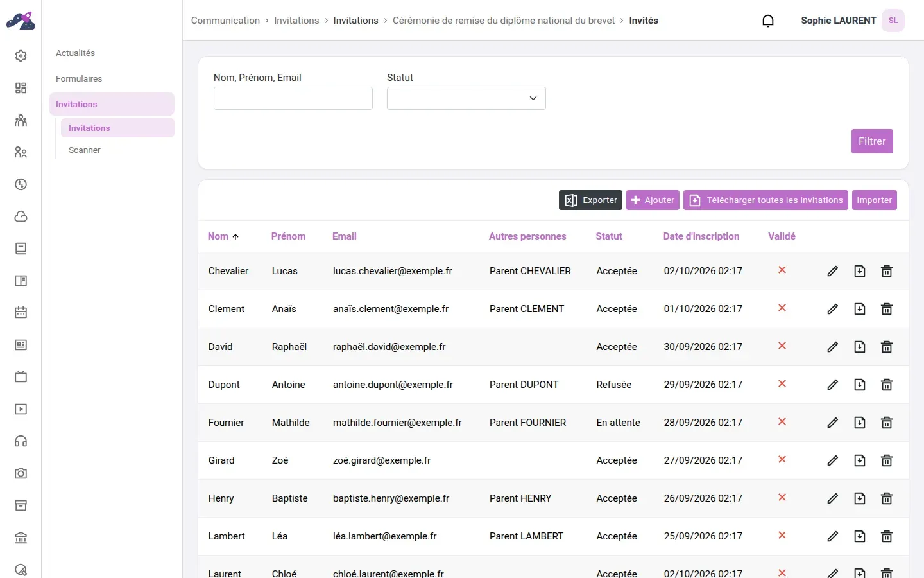Click the Filtrer button
Image resolution: width=924 pixels, height=578 pixels.
tap(872, 141)
